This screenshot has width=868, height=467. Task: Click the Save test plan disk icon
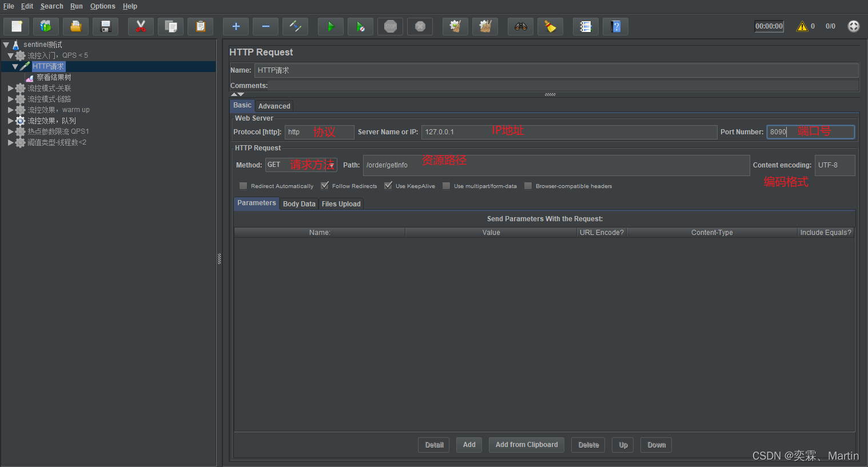coord(106,26)
